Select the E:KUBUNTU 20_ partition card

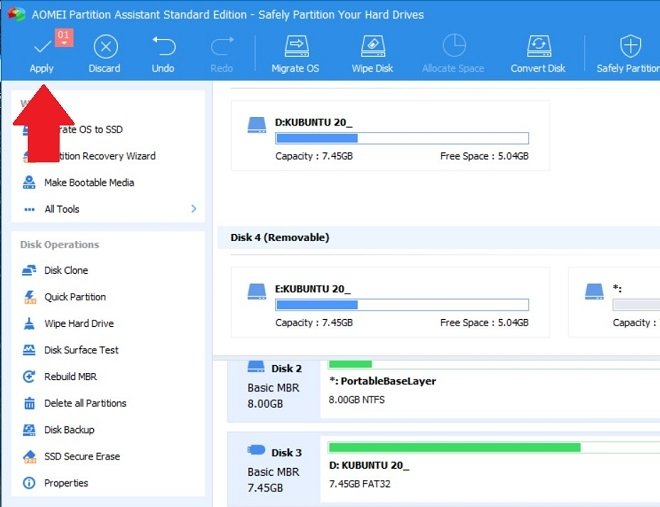(x=390, y=303)
